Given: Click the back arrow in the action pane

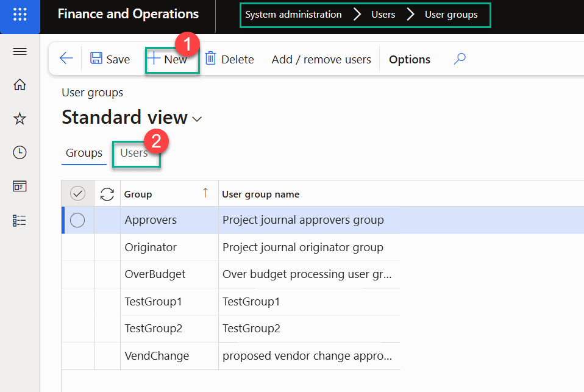Looking at the screenshot, I should [x=66, y=59].
